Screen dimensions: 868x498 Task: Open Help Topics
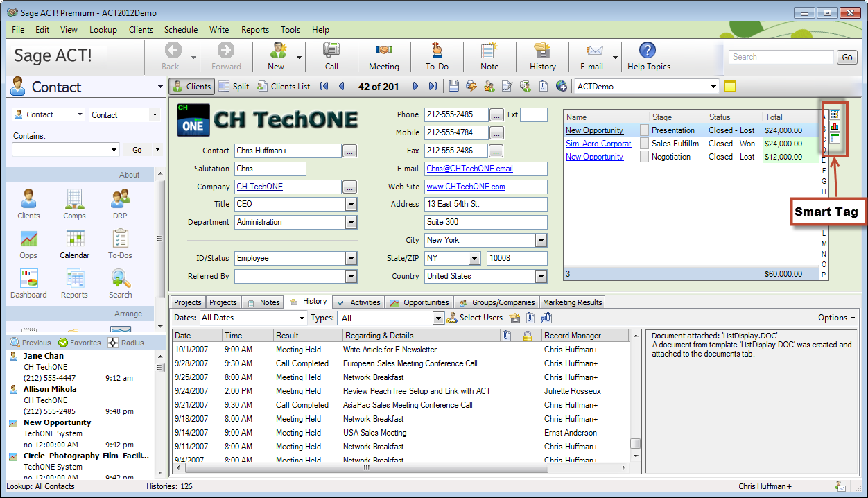click(648, 56)
